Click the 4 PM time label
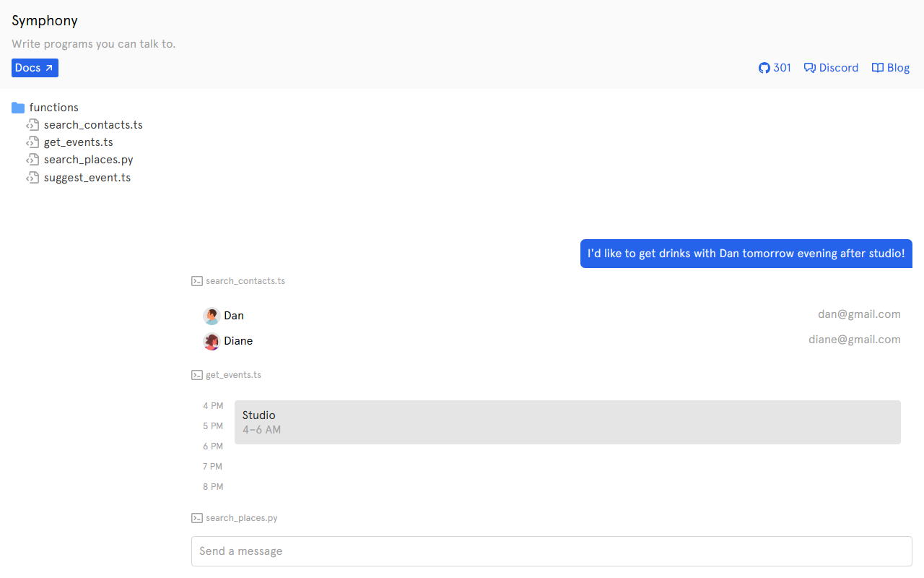Image resolution: width=924 pixels, height=578 pixels. pyautogui.click(x=213, y=406)
